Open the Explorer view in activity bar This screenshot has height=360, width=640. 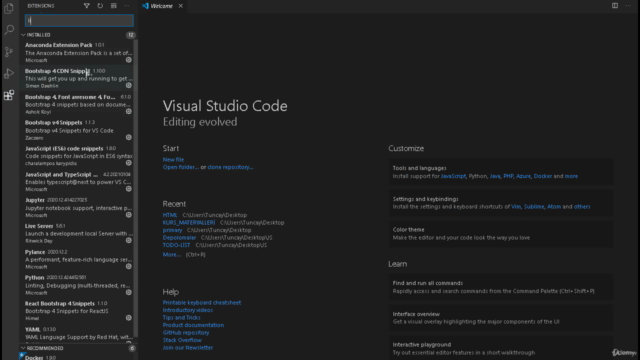[9, 8]
